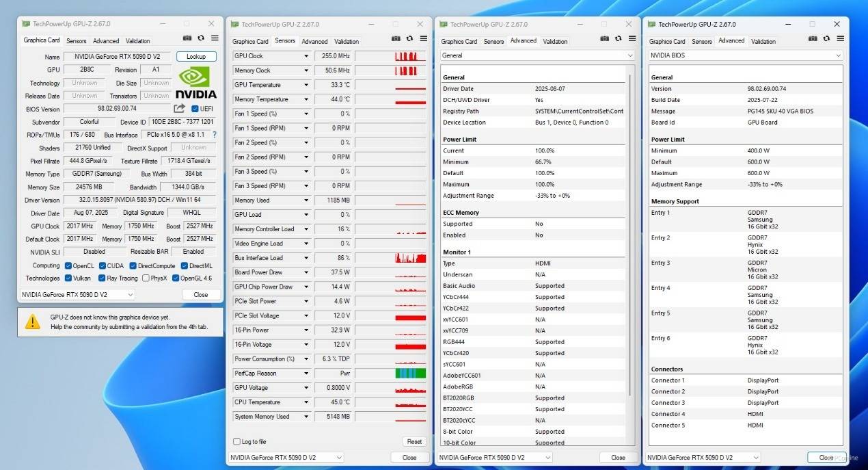The width and height of the screenshot is (868, 470).
Task: Open the GPU Clock sensor dropdown arrow
Action: [x=306, y=56]
